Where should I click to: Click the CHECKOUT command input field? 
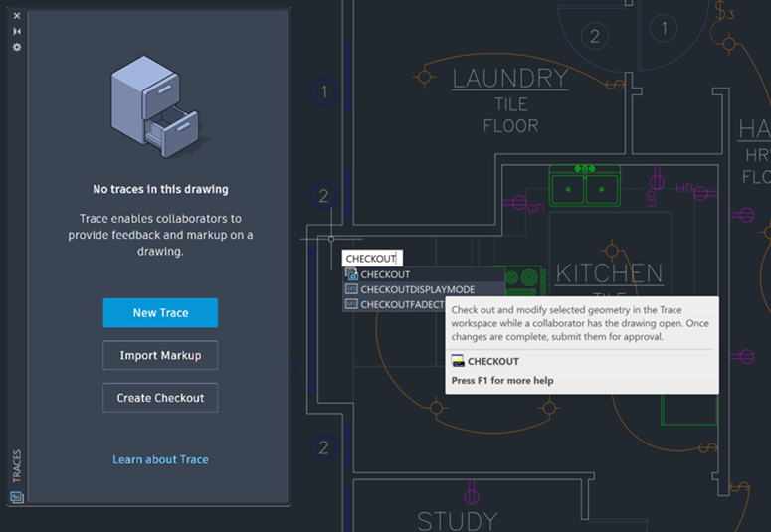(372, 259)
